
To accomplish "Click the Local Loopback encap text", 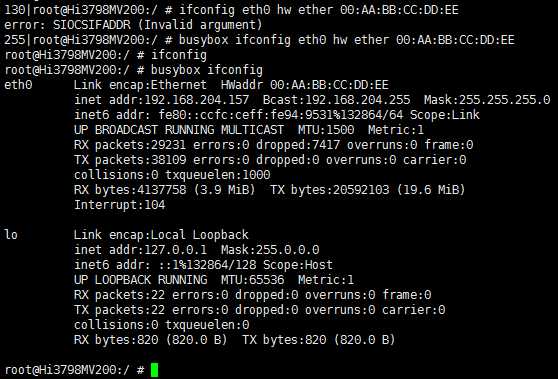I will pos(200,235).
